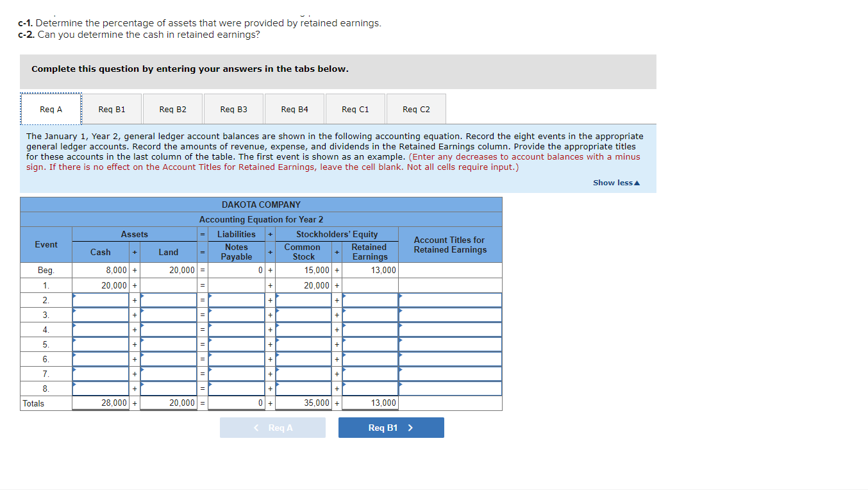Select Retained Earnings cell for event 8
Viewport: 868px width, 493px height.
pos(370,389)
